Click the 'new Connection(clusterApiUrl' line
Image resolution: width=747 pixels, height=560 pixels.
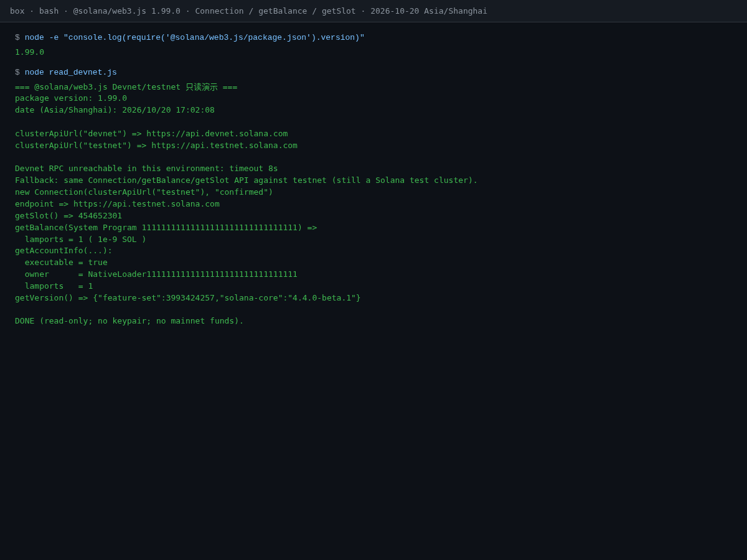coord(144,192)
